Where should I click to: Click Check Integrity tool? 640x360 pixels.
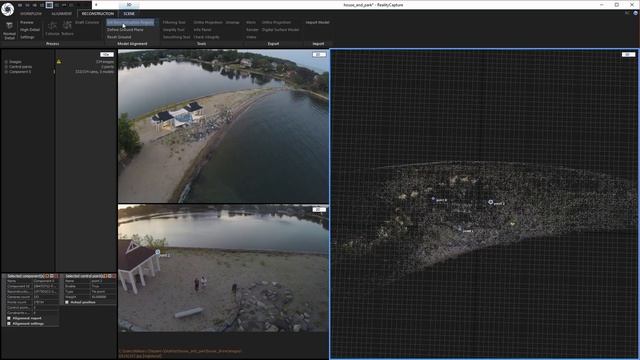click(x=207, y=37)
